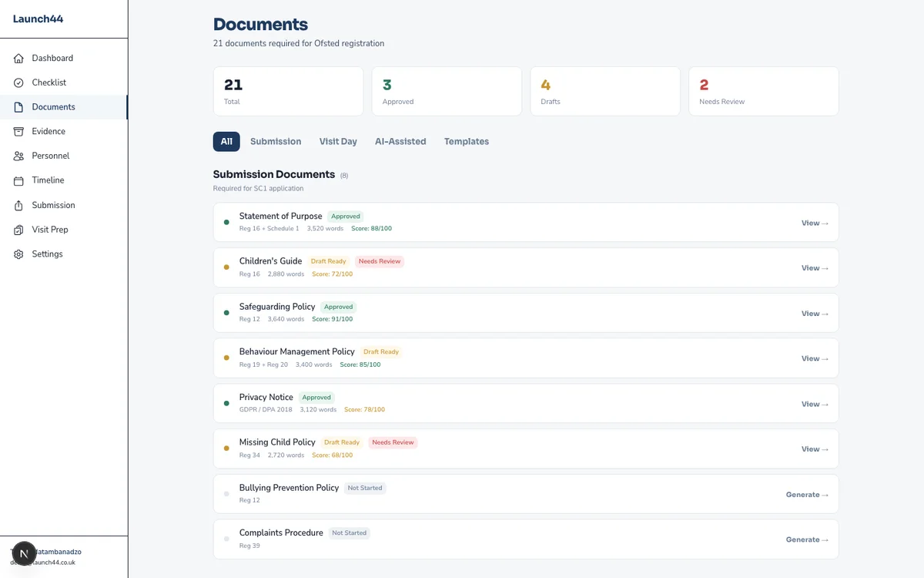Toggle the status dot for Statement of Purpose
924x578 pixels.
tap(226, 222)
